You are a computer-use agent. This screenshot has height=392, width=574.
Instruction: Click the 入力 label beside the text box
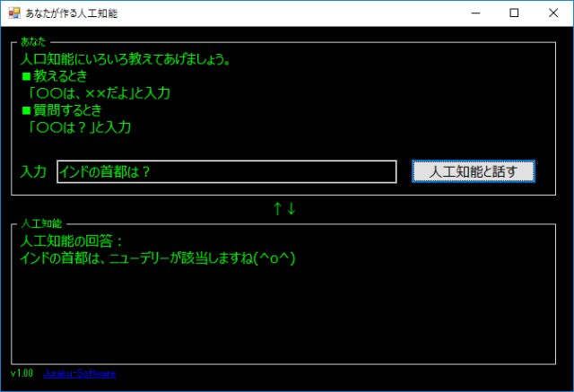[33, 171]
